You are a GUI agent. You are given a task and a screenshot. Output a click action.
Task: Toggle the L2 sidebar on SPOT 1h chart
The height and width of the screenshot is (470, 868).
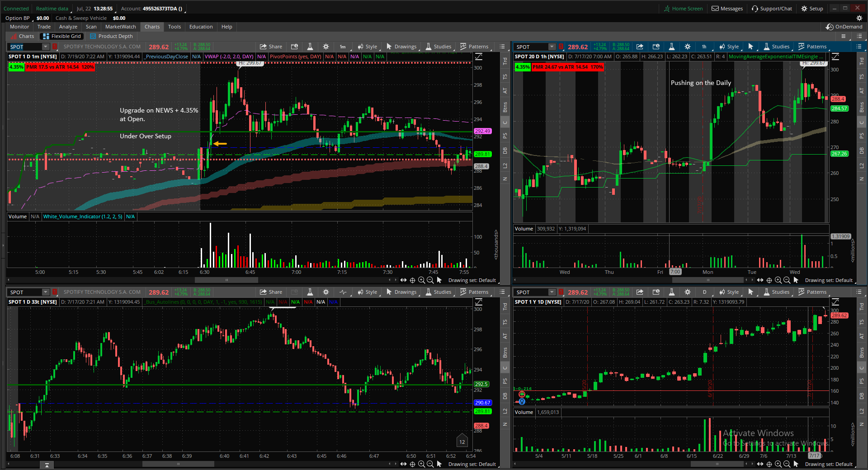click(862, 165)
